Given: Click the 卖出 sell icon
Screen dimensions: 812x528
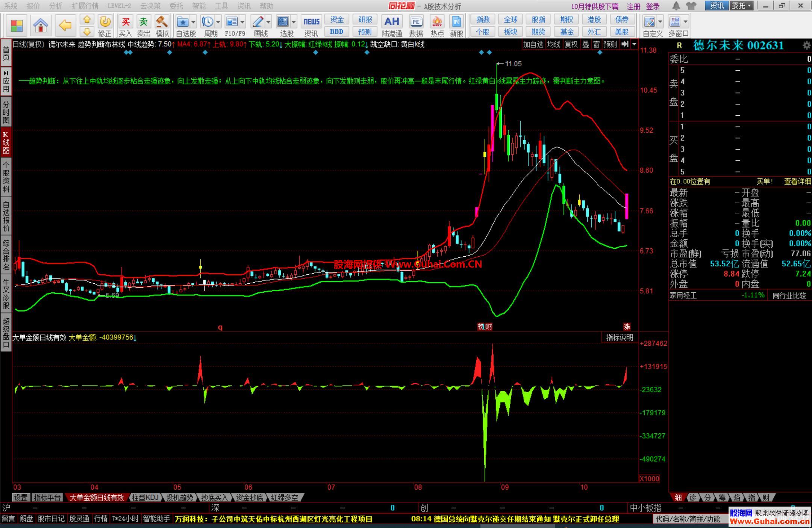Looking at the screenshot, I should 143,22.
